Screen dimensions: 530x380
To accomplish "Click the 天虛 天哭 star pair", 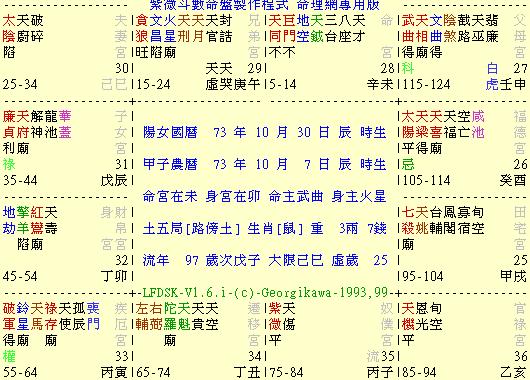I will coord(219,77).
